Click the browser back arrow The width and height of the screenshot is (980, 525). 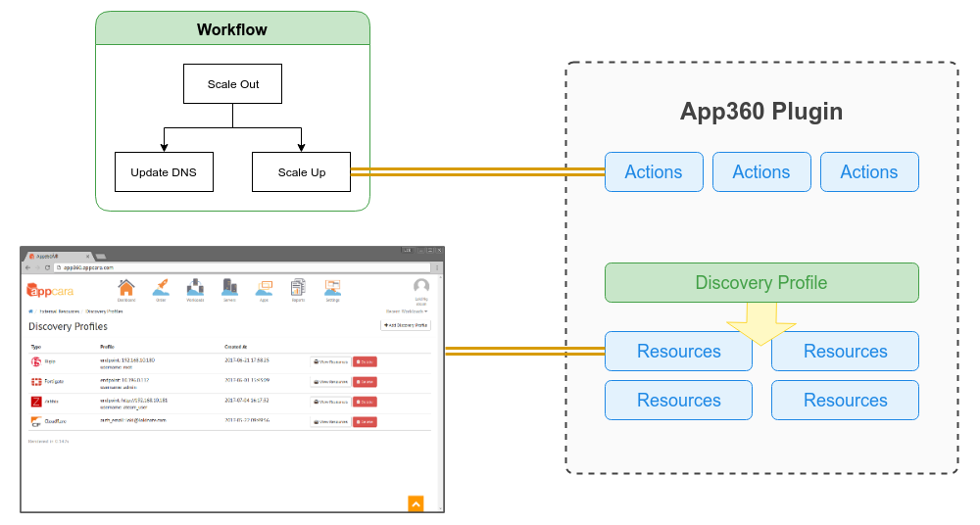(27, 267)
